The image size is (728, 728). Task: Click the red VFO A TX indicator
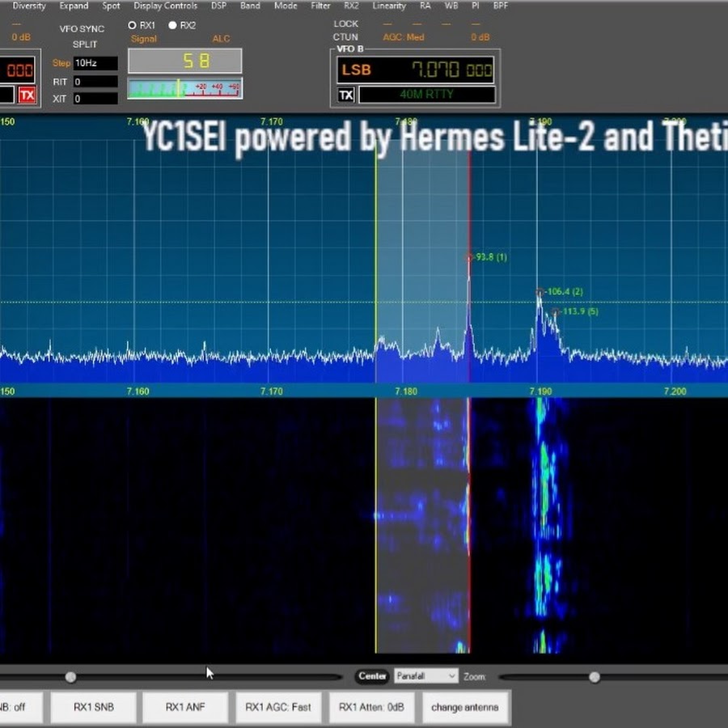pos(27,95)
